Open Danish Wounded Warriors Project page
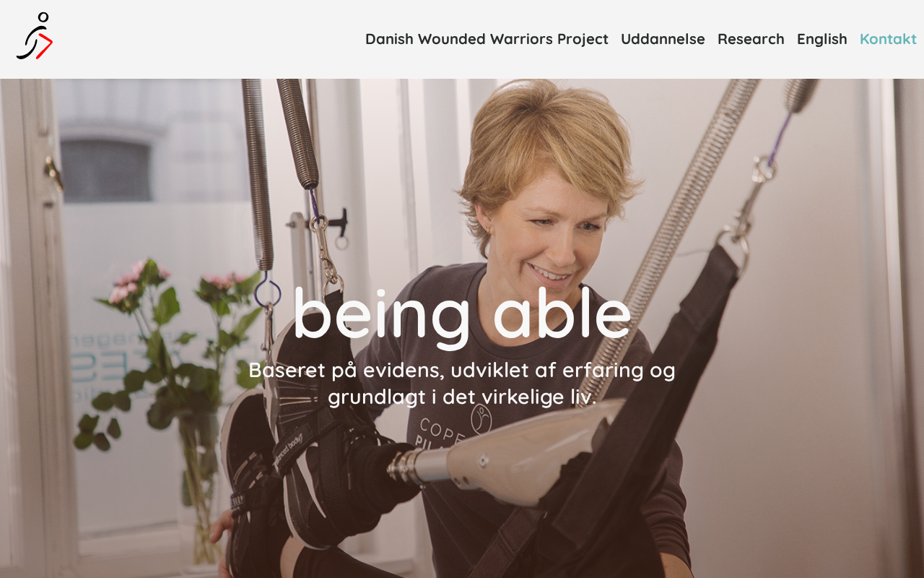924x578 pixels. tap(487, 39)
